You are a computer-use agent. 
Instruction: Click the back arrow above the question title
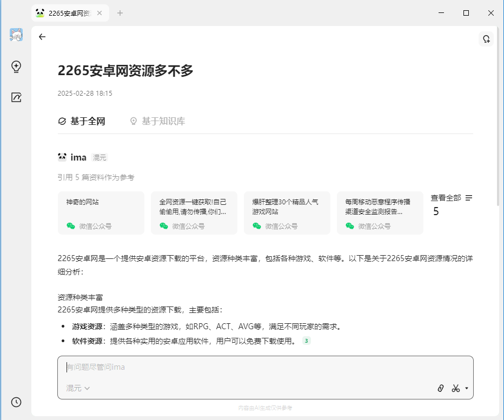42,37
